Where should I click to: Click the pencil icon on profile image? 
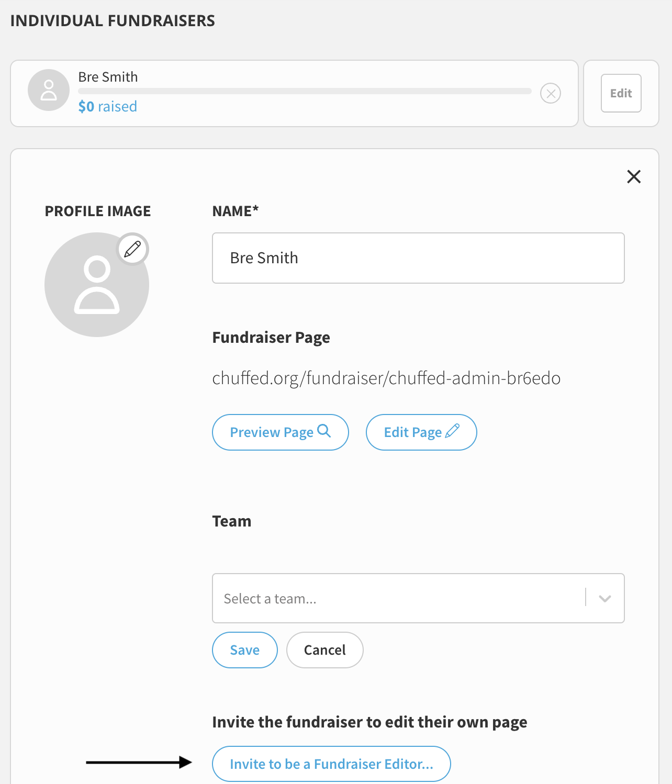(x=133, y=249)
